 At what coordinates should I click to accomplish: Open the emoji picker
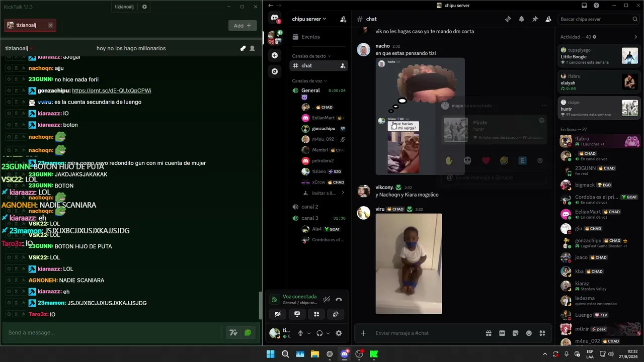[529, 333]
